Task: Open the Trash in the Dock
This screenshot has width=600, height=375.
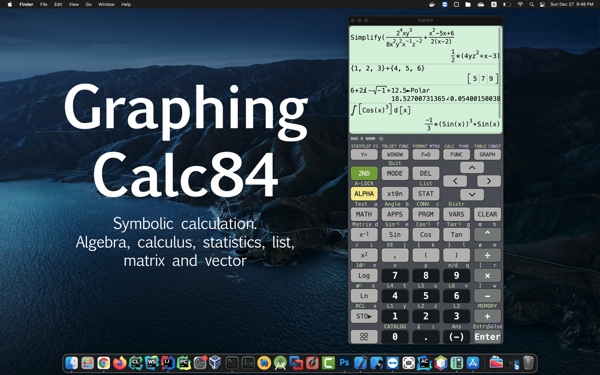Action: click(528, 363)
